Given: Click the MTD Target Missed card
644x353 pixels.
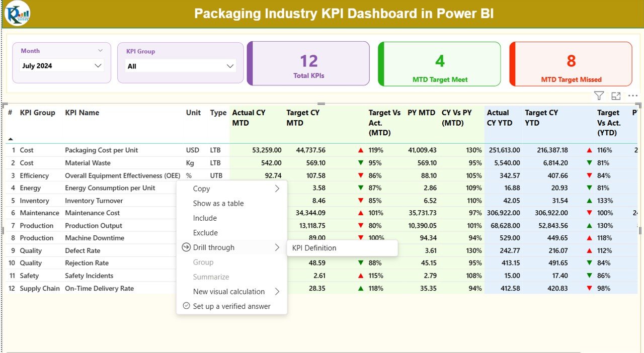Looking at the screenshot, I should point(571,64).
